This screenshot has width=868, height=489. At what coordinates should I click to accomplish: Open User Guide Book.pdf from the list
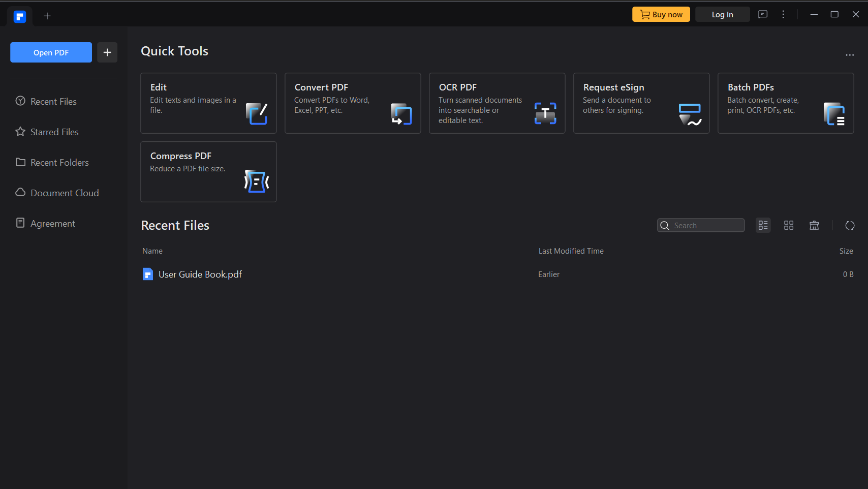(200, 274)
